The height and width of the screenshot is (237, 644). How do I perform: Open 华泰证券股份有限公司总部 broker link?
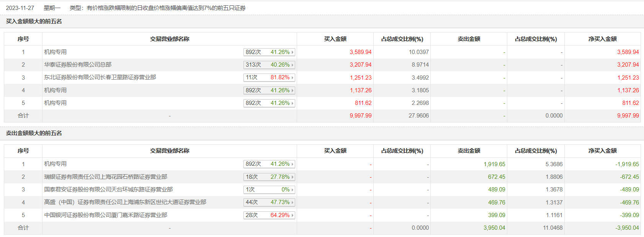pyautogui.click(x=78, y=65)
